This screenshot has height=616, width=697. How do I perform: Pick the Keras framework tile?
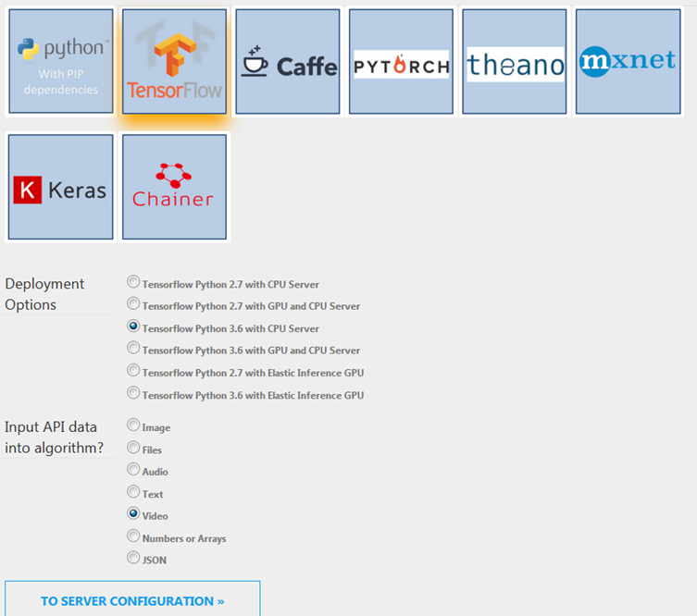click(x=61, y=187)
